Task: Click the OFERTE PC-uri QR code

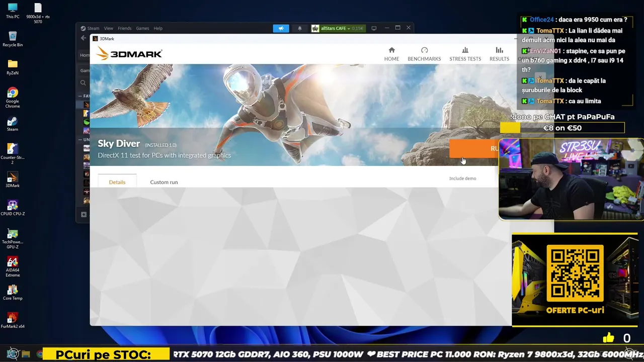Action: tap(575, 274)
